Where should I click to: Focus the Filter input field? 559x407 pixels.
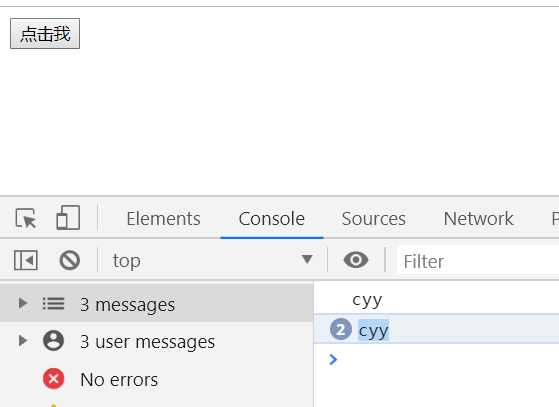click(x=478, y=261)
